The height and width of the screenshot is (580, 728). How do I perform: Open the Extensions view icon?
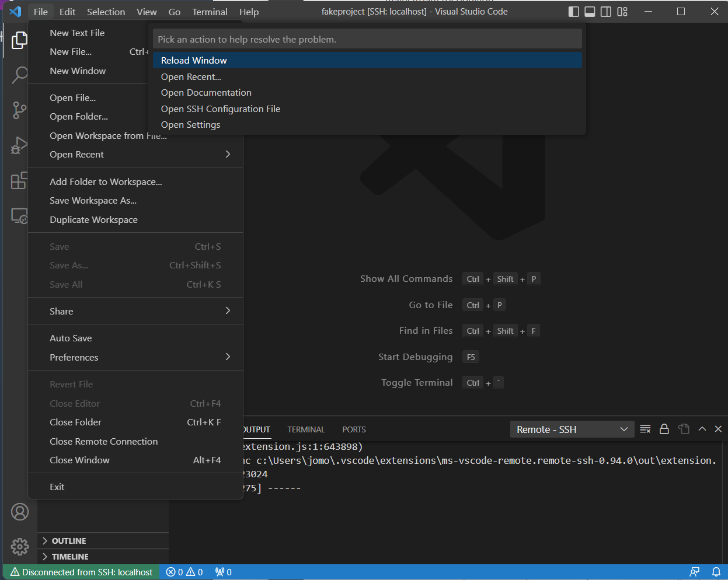pyautogui.click(x=19, y=180)
